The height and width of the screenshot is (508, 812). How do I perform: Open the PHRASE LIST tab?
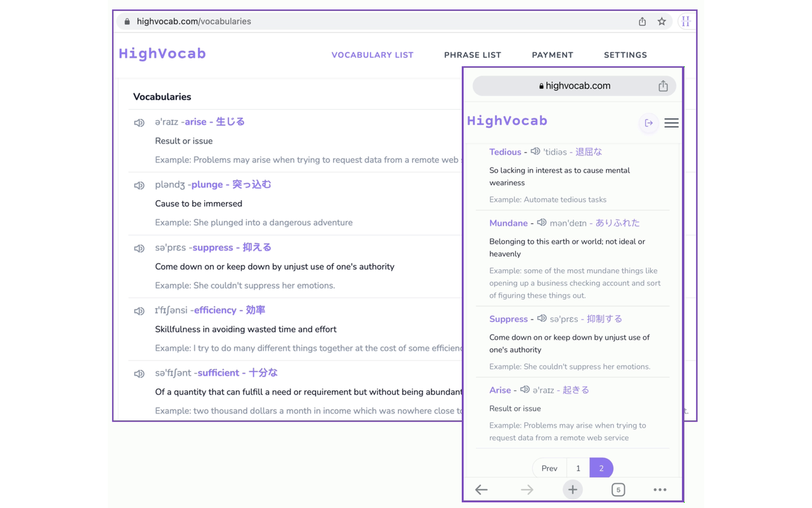(473, 55)
